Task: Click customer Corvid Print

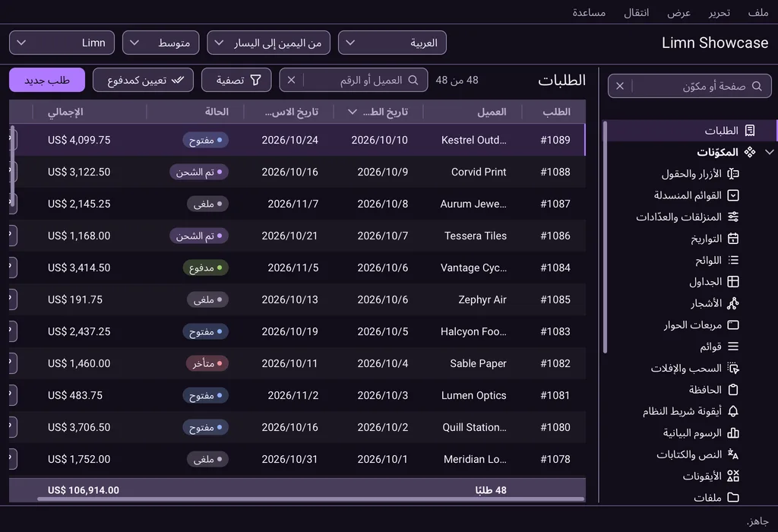Action: 479,173
